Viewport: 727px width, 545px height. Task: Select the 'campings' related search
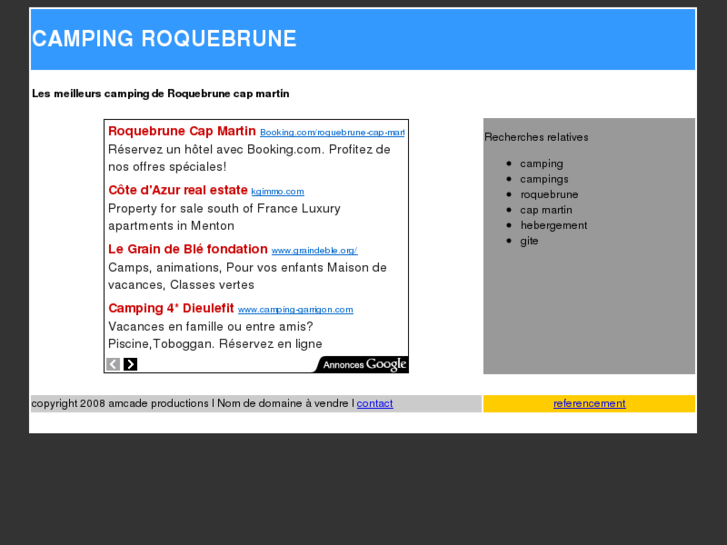tap(544, 179)
